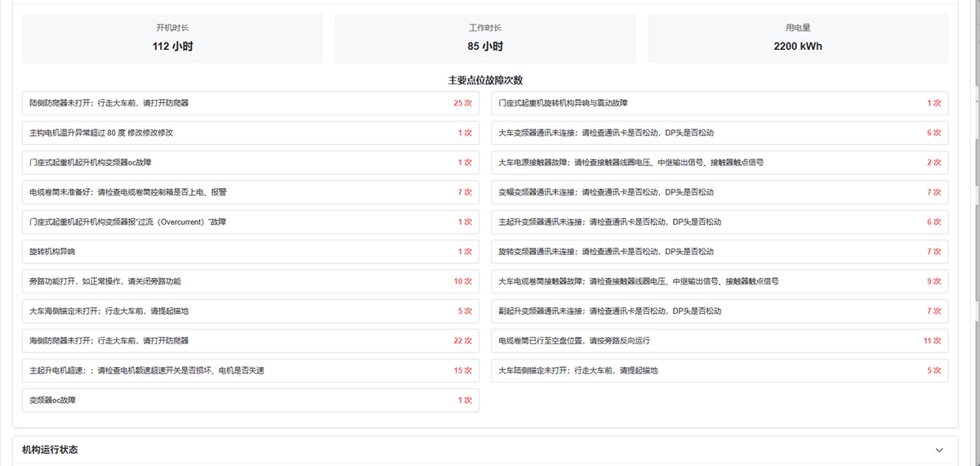Select the 旋转机构异响 fault text

click(x=52, y=252)
